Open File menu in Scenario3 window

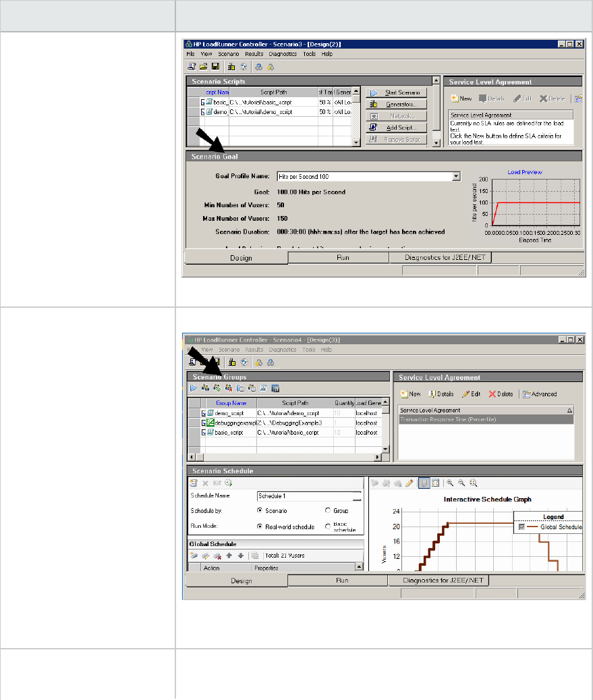pyautogui.click(x=190, y=54)
